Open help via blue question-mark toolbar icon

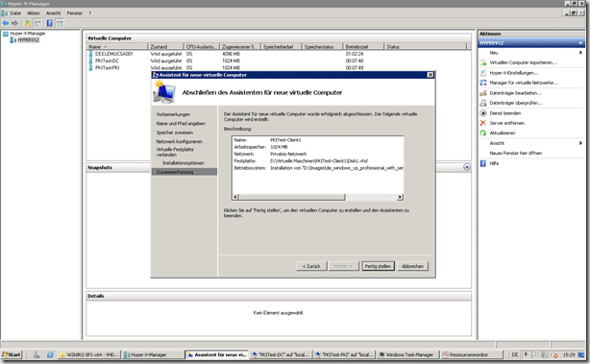(49, 23)
